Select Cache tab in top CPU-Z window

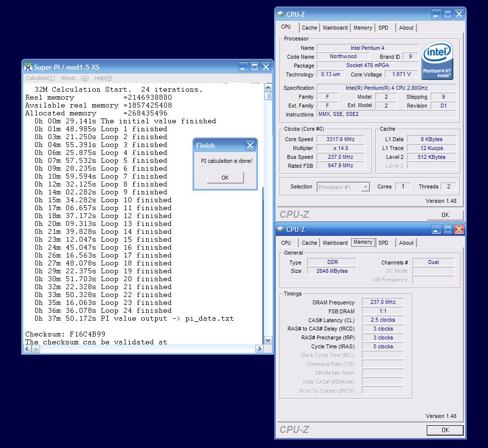[x=309, y=28]
